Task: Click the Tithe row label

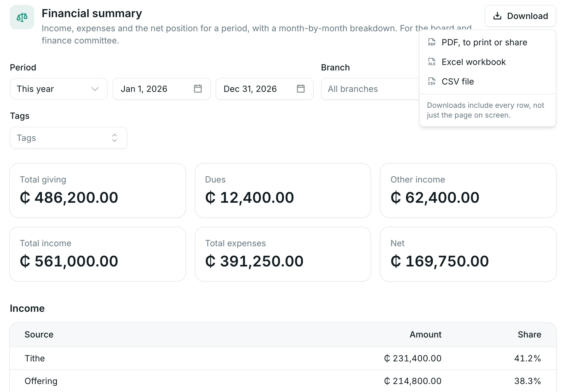Action: 35,358
